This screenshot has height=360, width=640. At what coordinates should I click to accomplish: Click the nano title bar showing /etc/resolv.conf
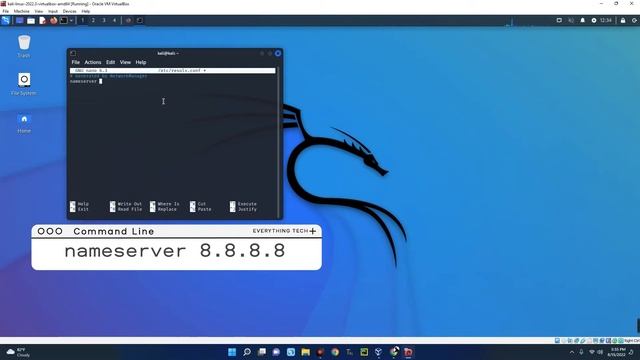click(173, 71)
